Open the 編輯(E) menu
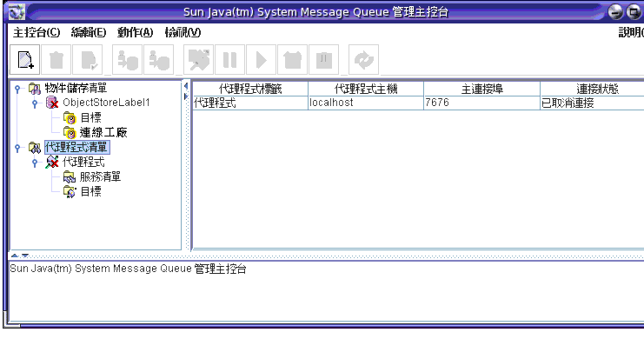The height and width of the screenshot is (359, 644). click(89, 32)
